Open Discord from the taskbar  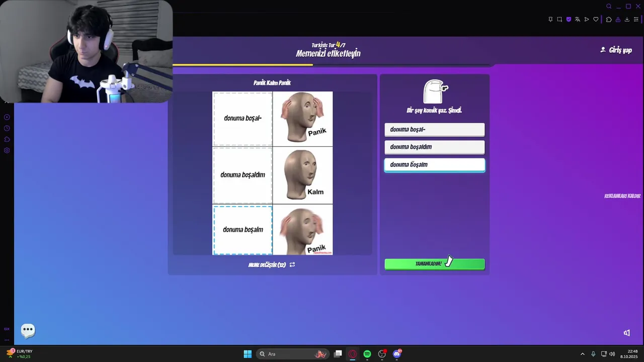click(397, 354)
